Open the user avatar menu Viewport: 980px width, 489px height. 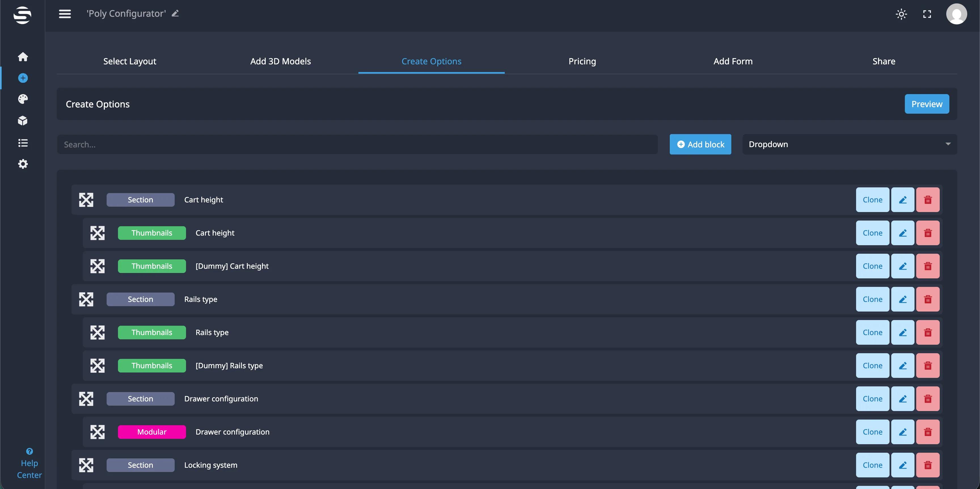pos(956,14)
